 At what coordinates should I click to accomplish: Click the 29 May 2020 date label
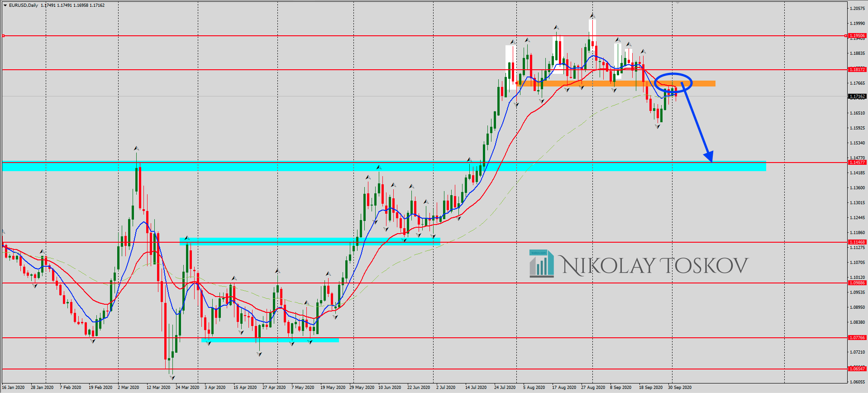(x=362, y=388)
